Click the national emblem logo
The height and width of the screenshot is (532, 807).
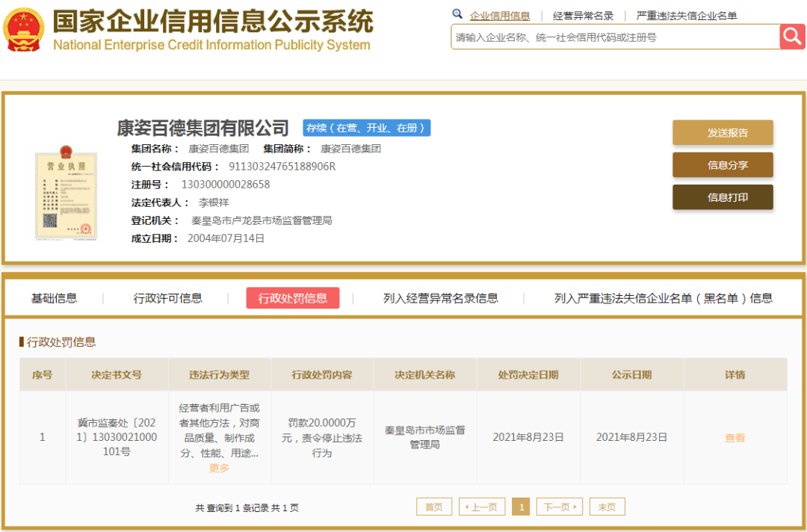(24, 29)
